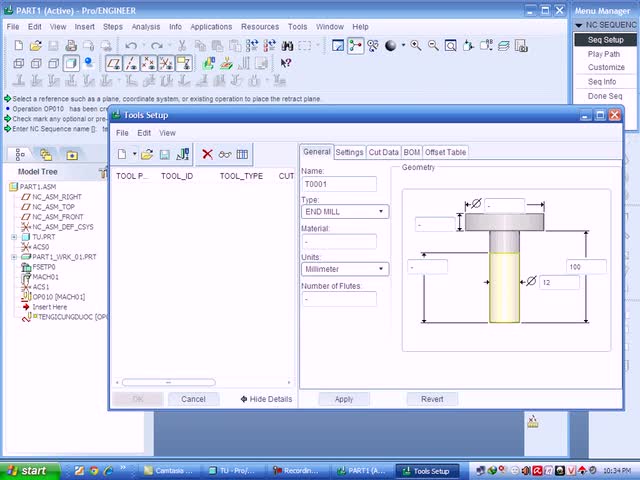Open tool file with folder icon in Tools Setup

[147, 154]
